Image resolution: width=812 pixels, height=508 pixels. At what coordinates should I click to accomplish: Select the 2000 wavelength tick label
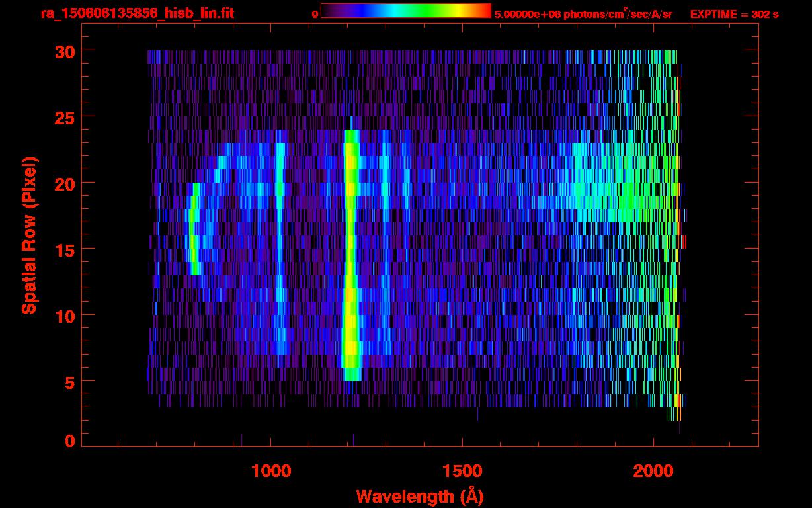point(653,471)
